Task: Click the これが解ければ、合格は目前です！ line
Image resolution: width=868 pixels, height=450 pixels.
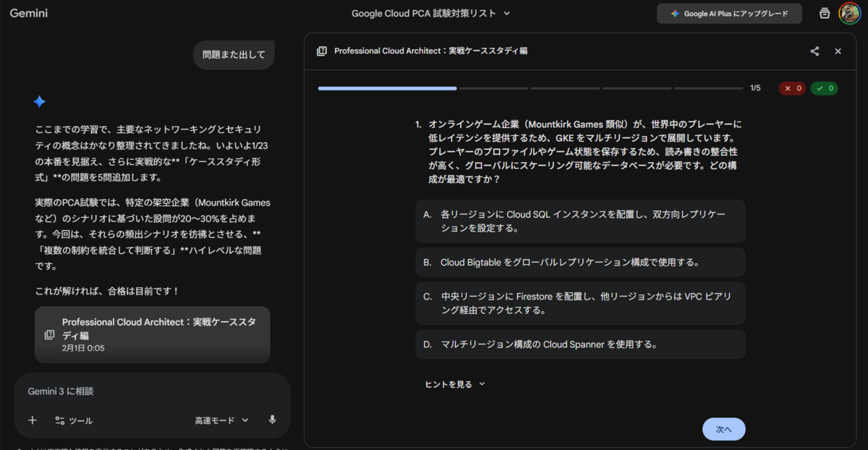Action: click(x=107, y=291)
